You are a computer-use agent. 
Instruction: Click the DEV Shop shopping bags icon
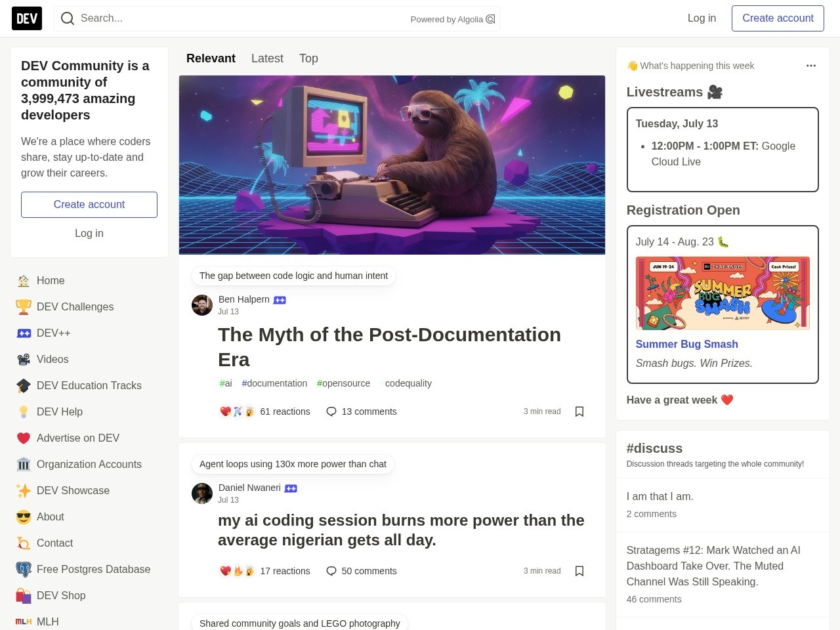[24, 596]
